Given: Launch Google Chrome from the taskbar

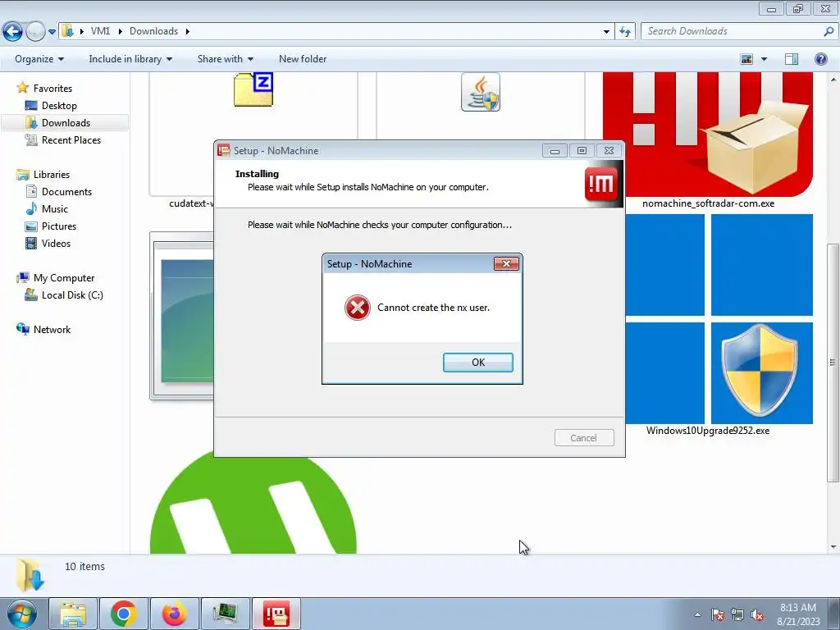Looking at the screenshot, I should click(x=124, y=614).
